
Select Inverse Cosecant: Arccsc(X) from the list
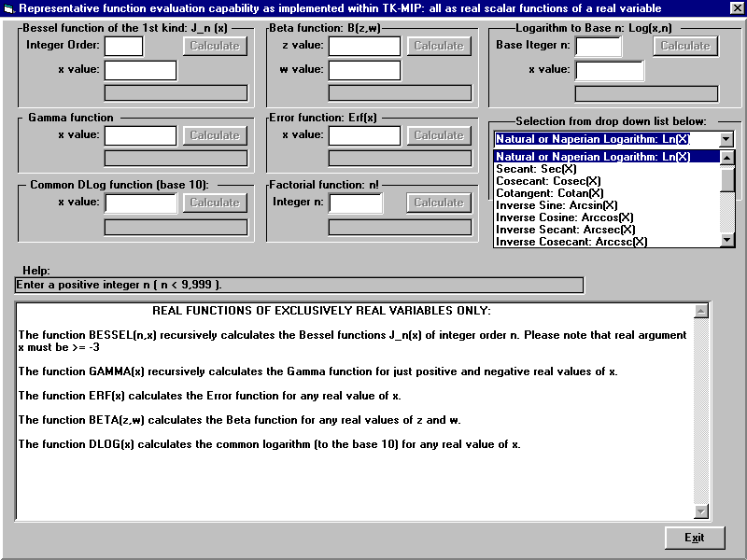[x=607, y=242]
